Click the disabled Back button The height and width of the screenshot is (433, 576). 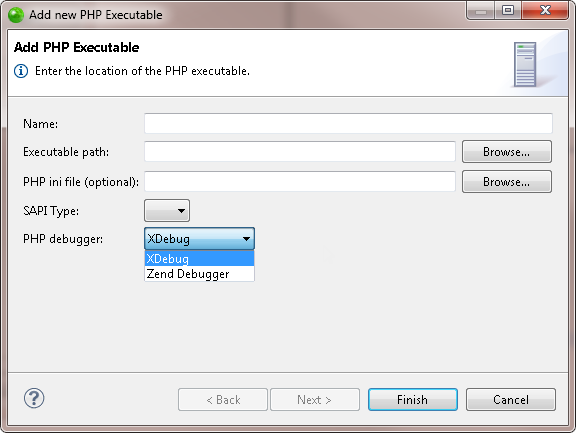[x=223, y=399]
